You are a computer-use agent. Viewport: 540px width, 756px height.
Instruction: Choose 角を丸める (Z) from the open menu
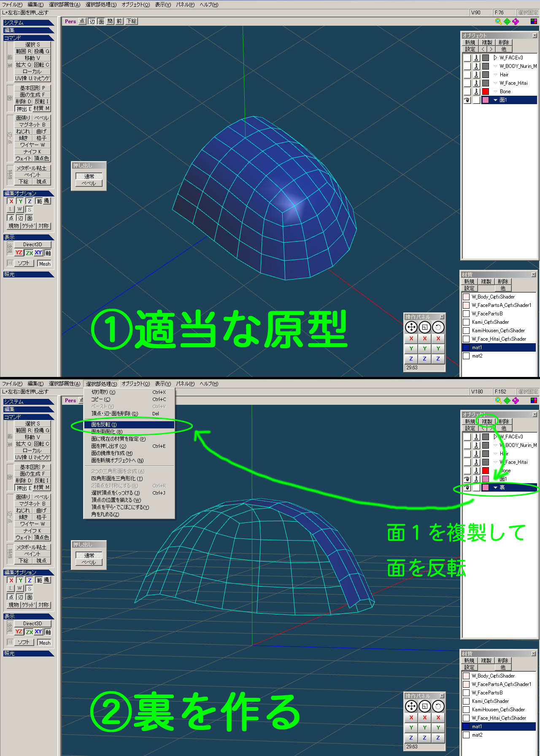pyautogui.click(x=129, y=514)
